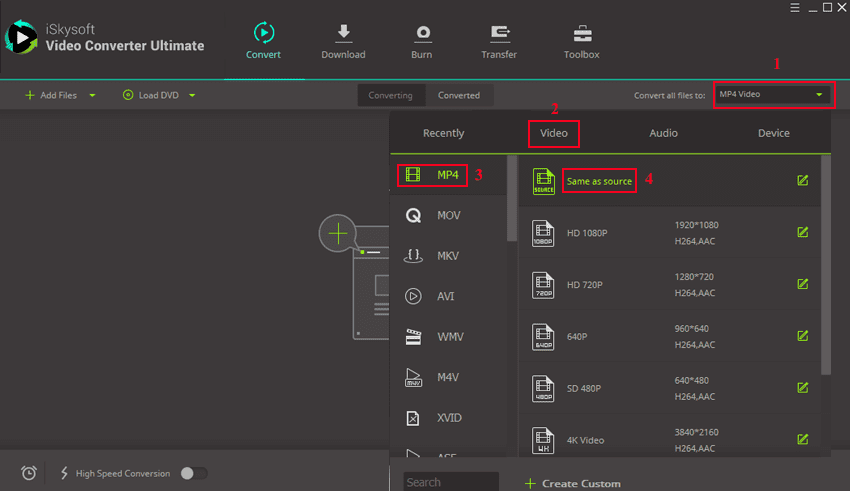The width and height of the screenshot is (850, 491).
Task: Go to the Transfer section
Action: [x=498, y=34]
